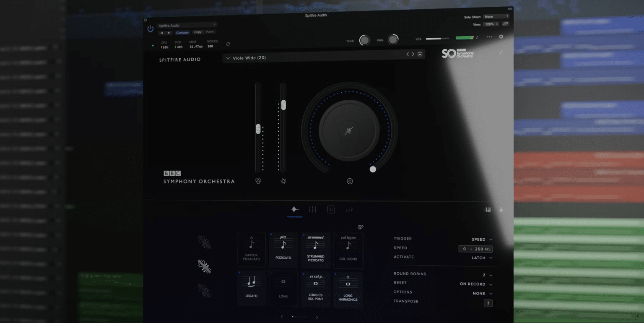Open the Side Chain selection dropdown

pyautogui.click(x=496, y=16)
